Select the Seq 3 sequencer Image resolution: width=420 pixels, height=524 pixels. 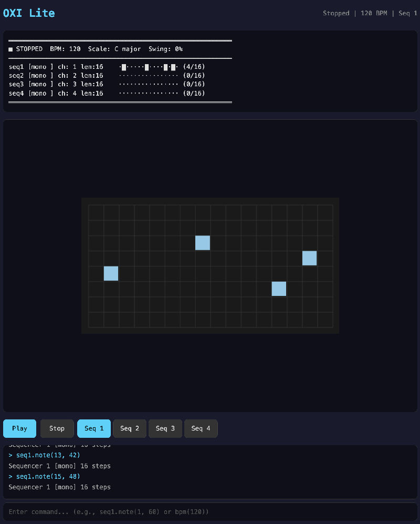[165, 428]
